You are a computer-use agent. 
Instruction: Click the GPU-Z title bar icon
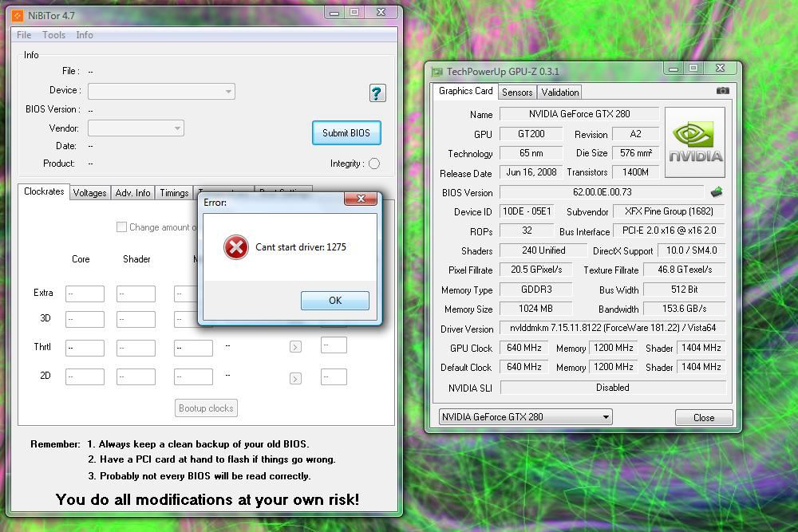pyautogui.click(x=437, y=72)
